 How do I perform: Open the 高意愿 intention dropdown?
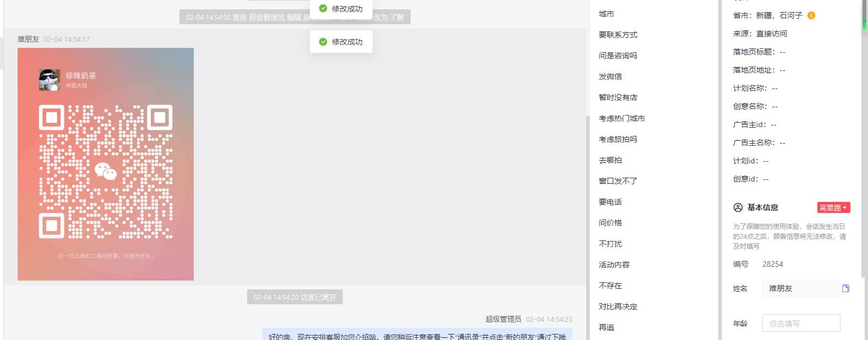[x=833, y=207]
